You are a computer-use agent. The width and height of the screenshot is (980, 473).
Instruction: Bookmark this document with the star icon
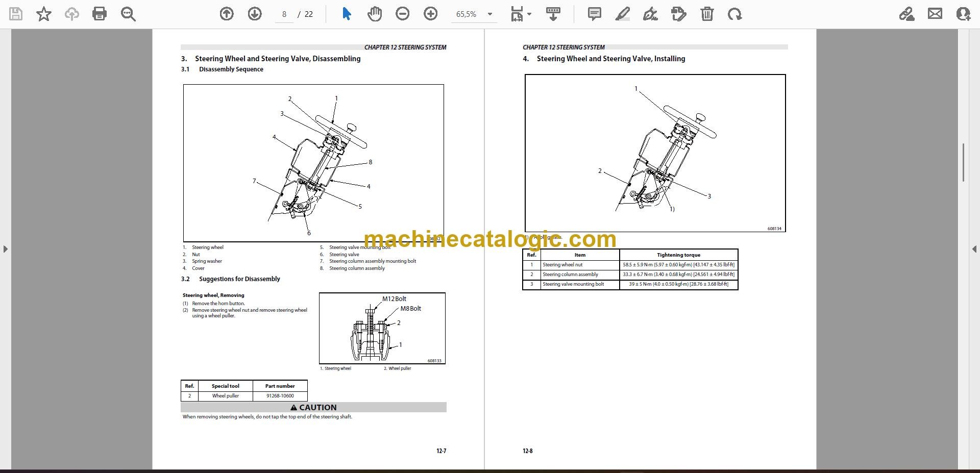(44, 14)
